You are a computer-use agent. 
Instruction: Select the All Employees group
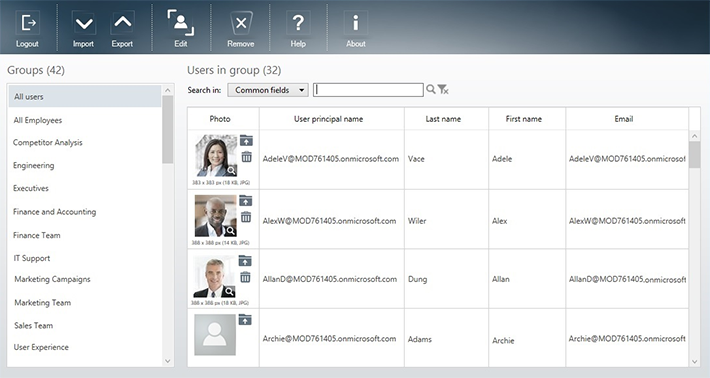click(38, 120)
